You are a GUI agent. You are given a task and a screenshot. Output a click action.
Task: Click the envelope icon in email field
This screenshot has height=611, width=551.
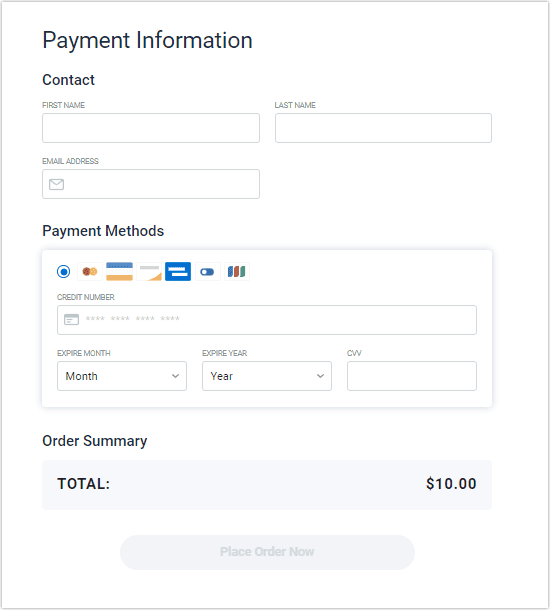pos(57,184)
